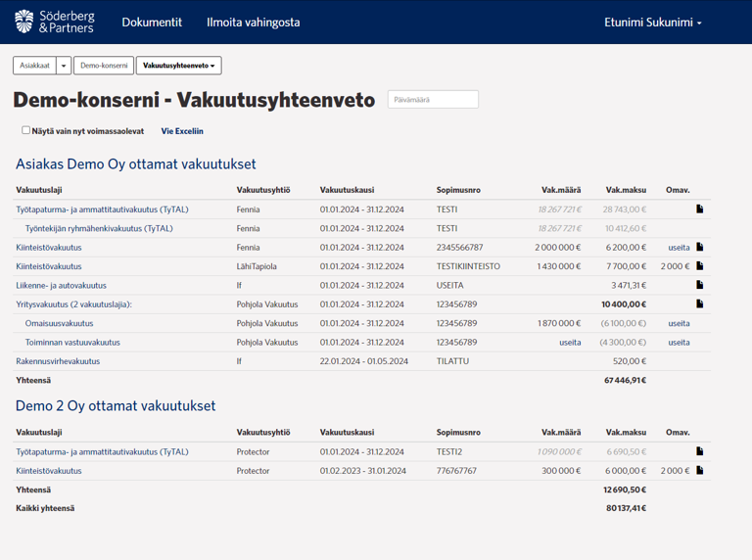Click useita deductible in Toiminnan vastuuvakuutus row
The width and height of the screenshot is (752, 560).
coord(680,343)
